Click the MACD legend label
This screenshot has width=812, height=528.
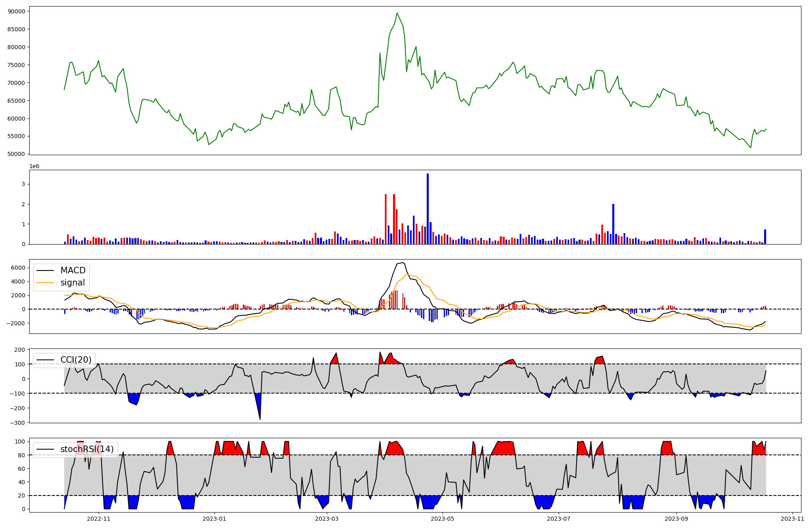(73, 270)
